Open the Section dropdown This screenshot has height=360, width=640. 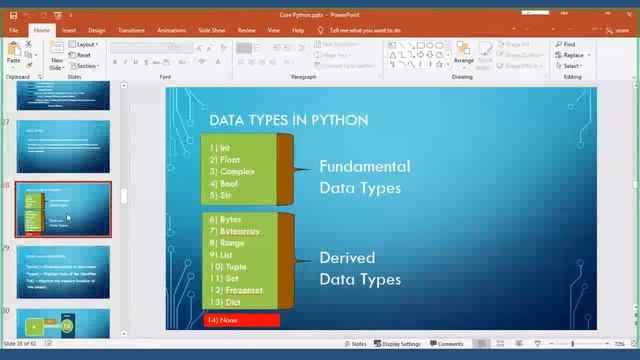[85, 66]
